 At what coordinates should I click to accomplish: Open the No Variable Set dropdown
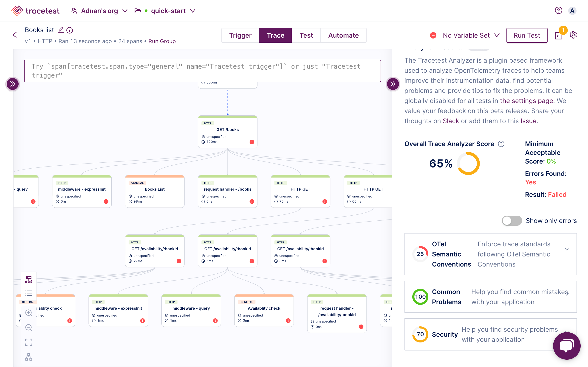(x=471, y=35)
